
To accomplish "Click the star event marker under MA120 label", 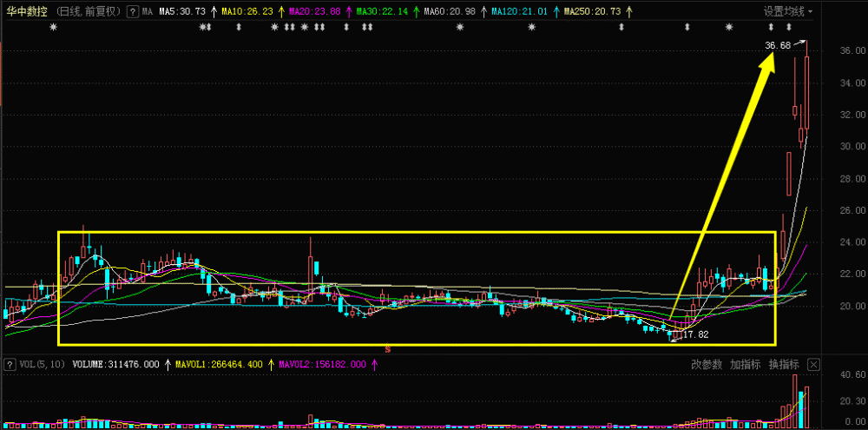I will pyautogui.click(x=531, y=27).
